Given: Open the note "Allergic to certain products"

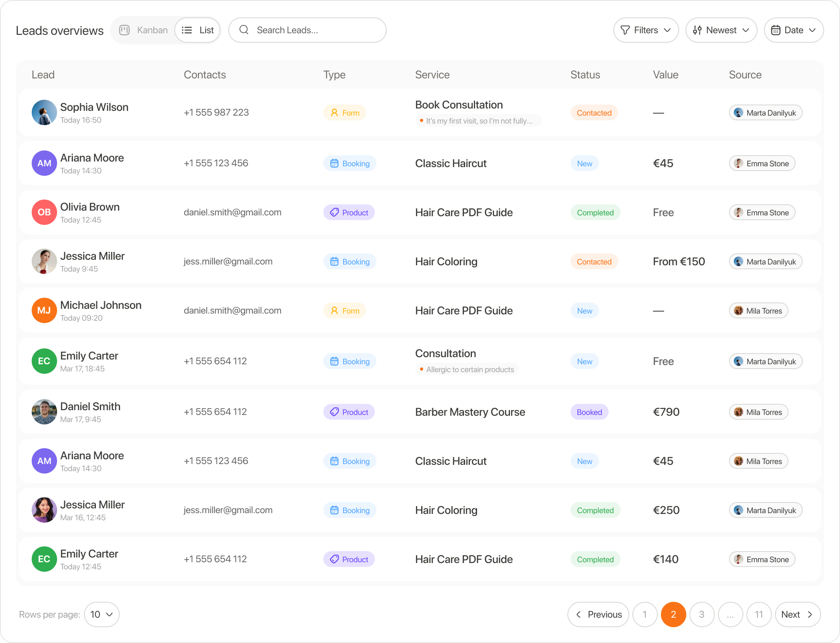Looking at the screenshot, I should pyautogui.click(x=467, y=369).
